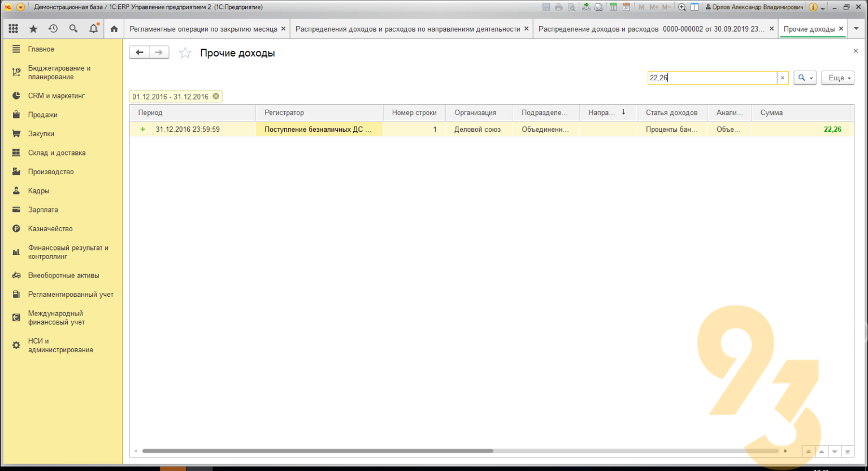Sort by the Сумма column header
The image size is (868, 471).
coord(801,113)
